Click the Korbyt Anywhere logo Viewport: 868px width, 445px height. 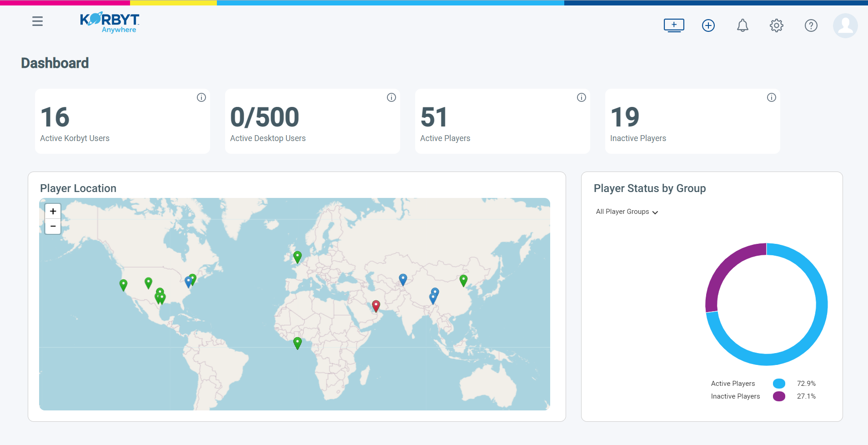pyautogui.click(x=109, y=22)
